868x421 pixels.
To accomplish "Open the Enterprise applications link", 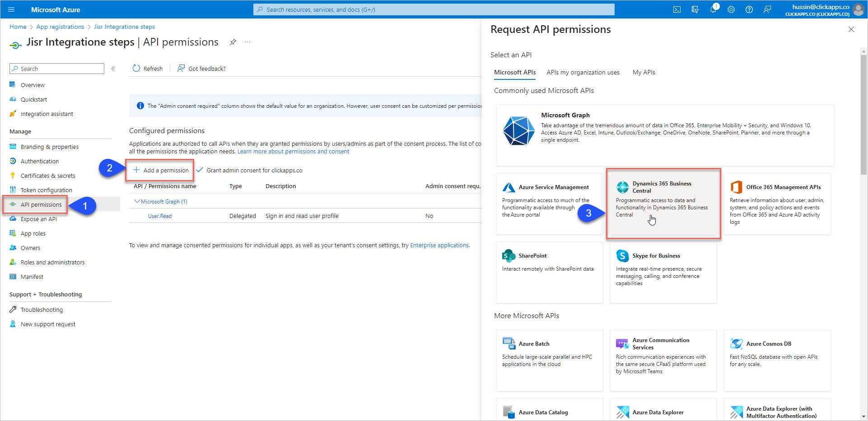I will tap(439, 245).
